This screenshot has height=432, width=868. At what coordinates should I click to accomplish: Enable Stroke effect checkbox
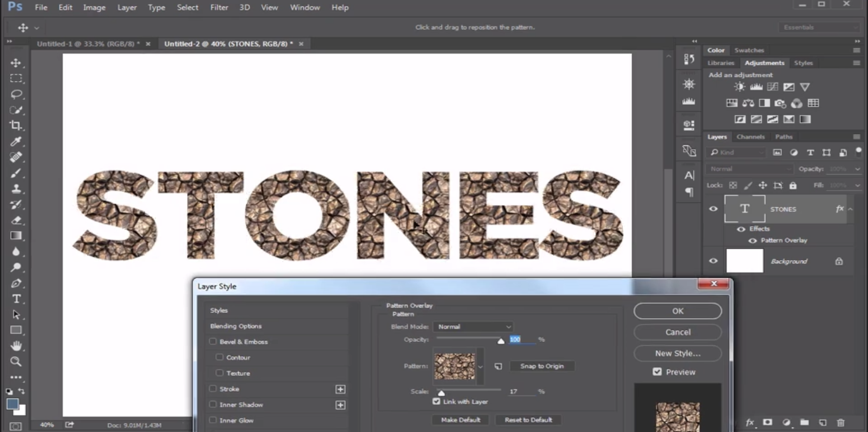tap(213, 389)
